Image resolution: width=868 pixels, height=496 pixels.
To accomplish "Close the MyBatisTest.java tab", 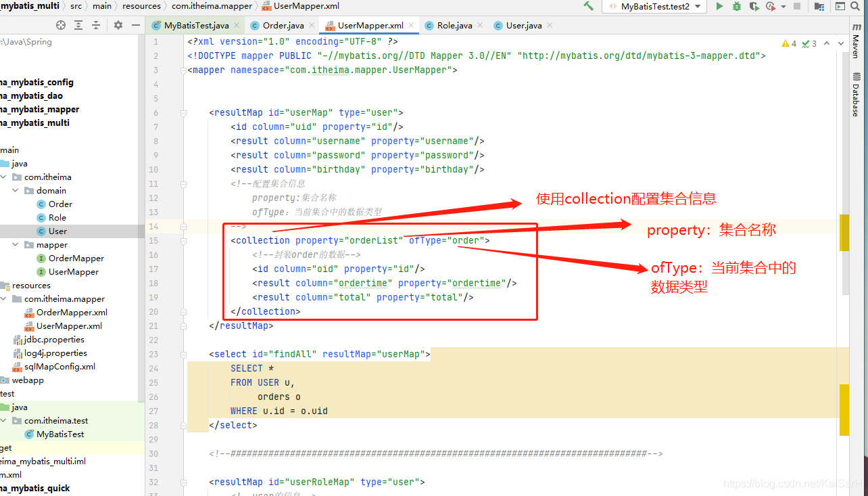I will (x=238, y=26).
